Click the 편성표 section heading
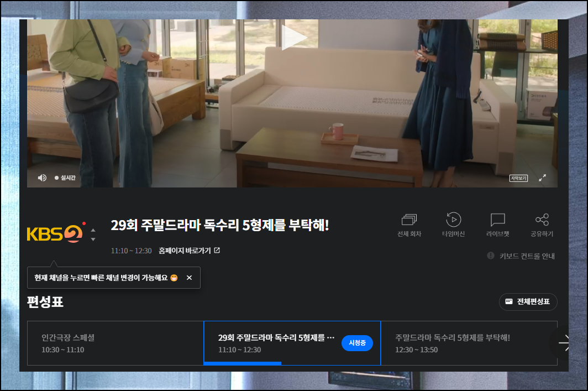 pos(45,302)
